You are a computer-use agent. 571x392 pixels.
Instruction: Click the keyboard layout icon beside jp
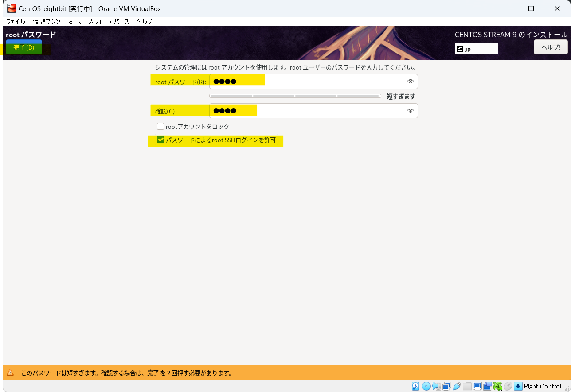pyautogui.click(x=460, y=49)
